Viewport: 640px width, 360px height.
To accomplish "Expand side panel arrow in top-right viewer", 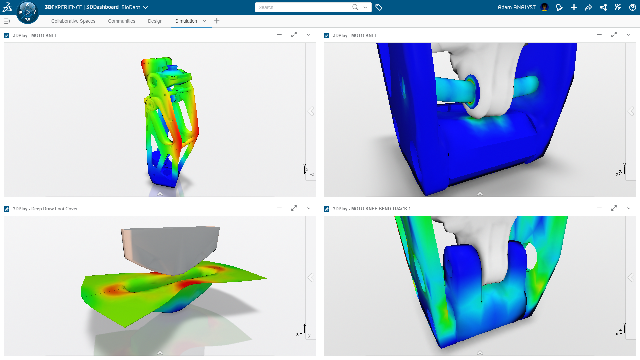I will (631, 111).
